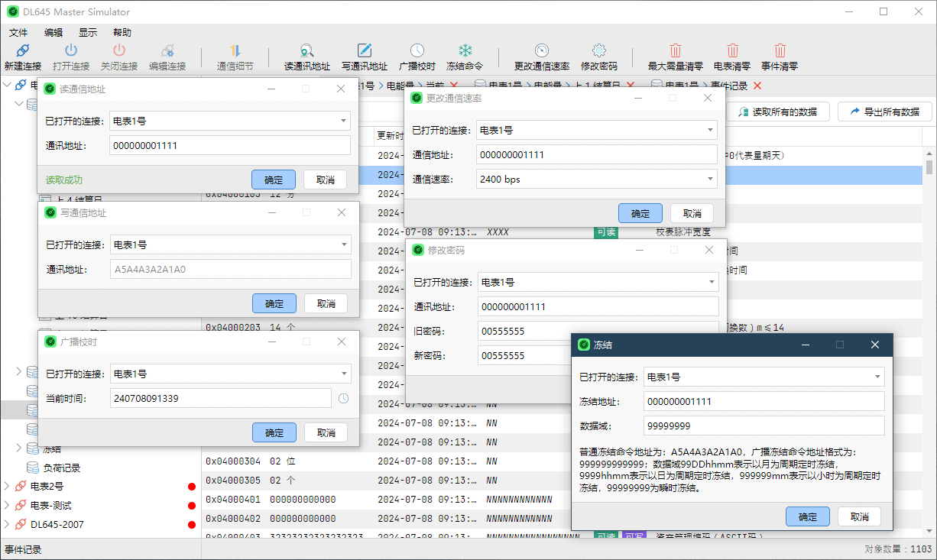Image resolution: width=937 pixels, height=560 pixels.
Task: Click the 修改密码 gear icon
Action: tap(598, 51)
